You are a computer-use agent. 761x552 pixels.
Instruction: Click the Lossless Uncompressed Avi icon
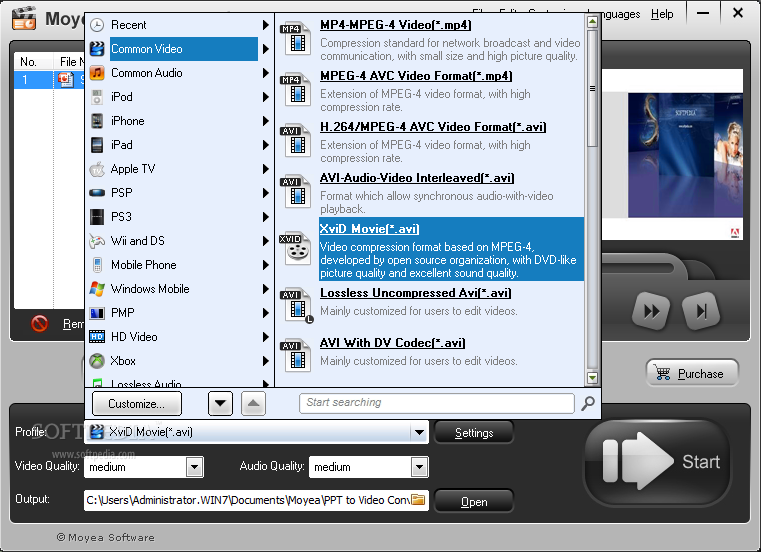click(297, 305)
